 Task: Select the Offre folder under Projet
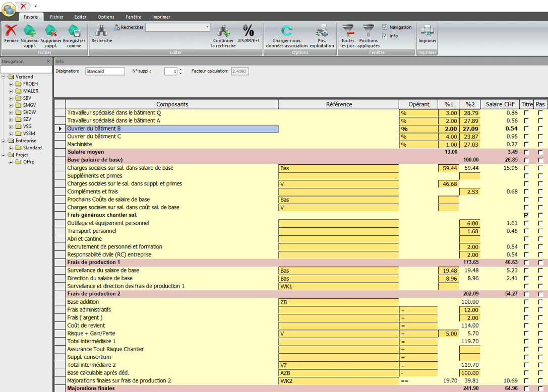point(29,162)
